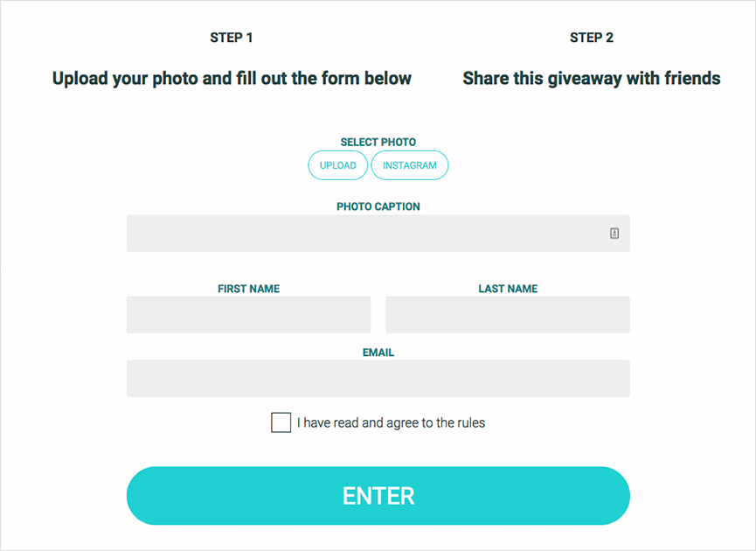Click the Step 2 heading
The image size is (756, 551).
click(591, 38)
